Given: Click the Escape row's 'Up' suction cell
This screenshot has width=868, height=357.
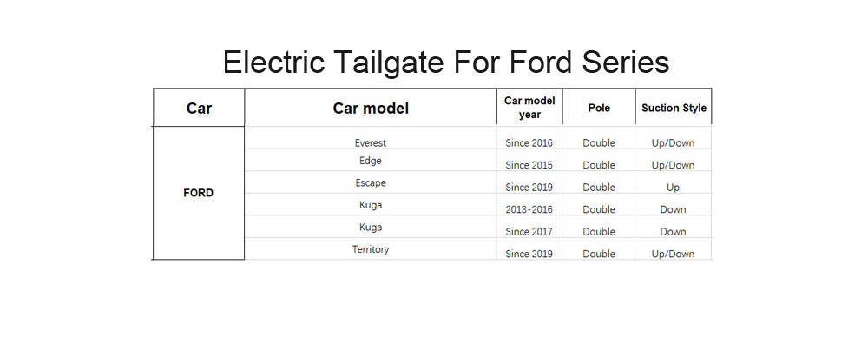Looking at the screenshot, I should click(673, 188).
